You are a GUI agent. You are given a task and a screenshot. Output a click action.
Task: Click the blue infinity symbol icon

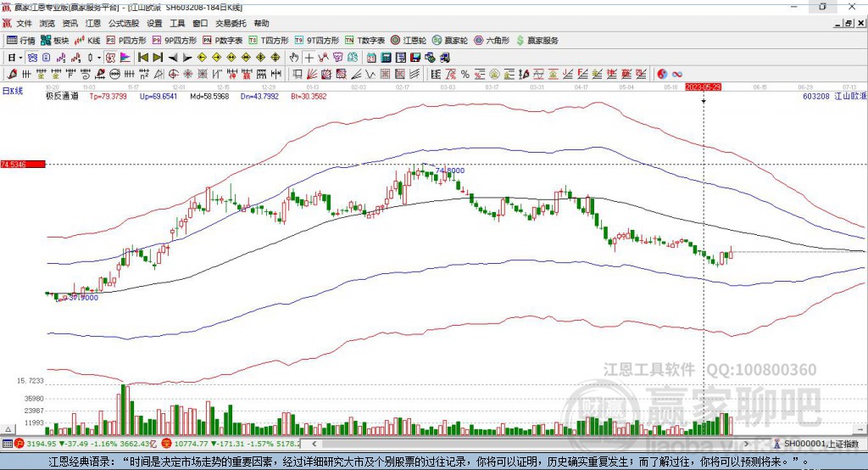point(677,75)
